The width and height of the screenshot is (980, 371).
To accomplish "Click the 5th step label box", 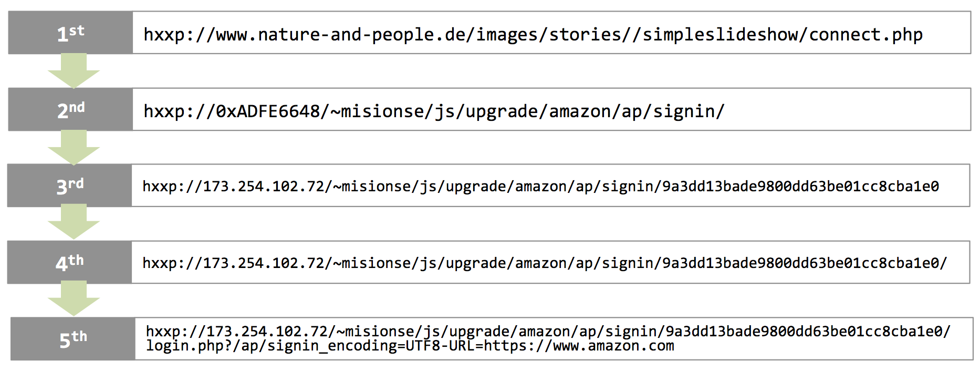I will pyautogui.click(x=73, y=339).
